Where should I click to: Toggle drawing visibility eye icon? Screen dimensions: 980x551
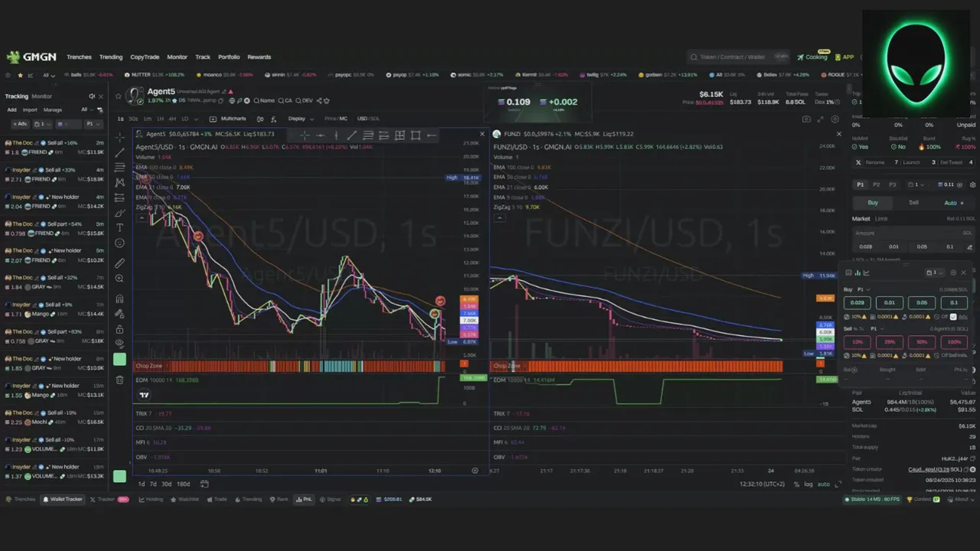[x=119, y=343]
